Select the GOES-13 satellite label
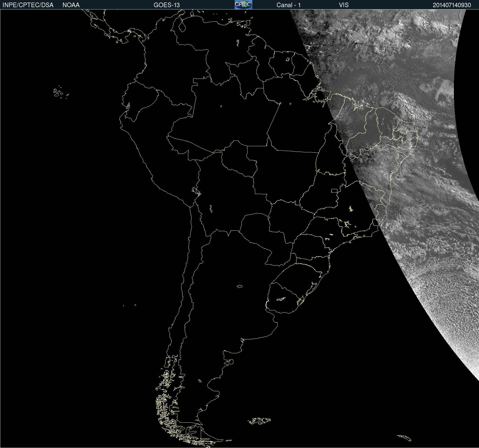Viewport: 479px width, 448px height. 167,5
